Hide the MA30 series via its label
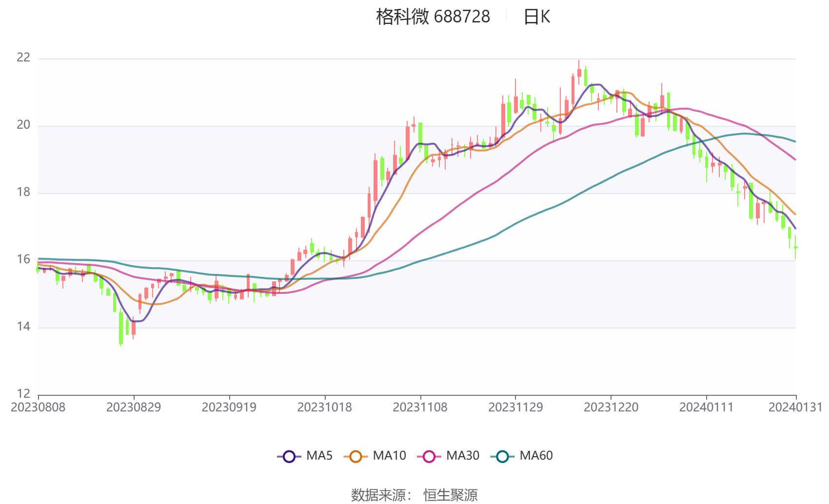This screenshot has width=829, height=504. (463, 456)
